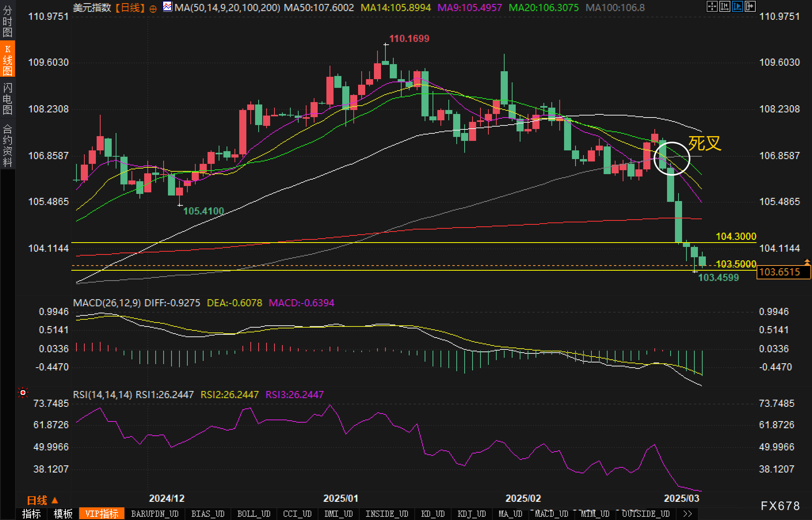The image size is (812, 520).
Task: Click the orange circle icon beside 日线
Action: coord(153,9)
